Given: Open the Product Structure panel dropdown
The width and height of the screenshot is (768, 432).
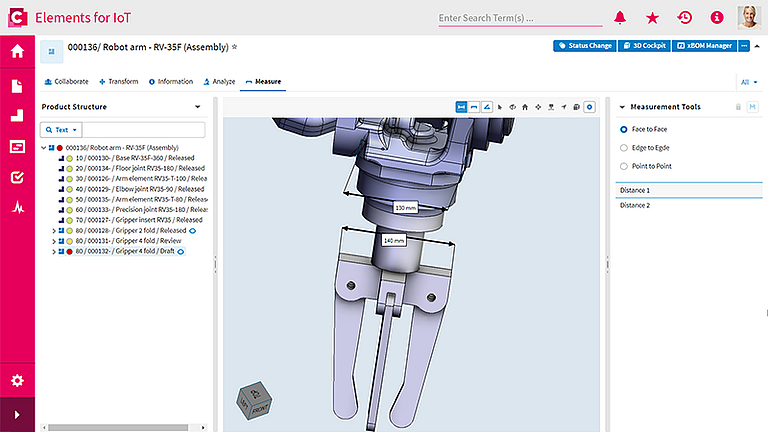Looking at the screenshot, I should click(197, 107).
